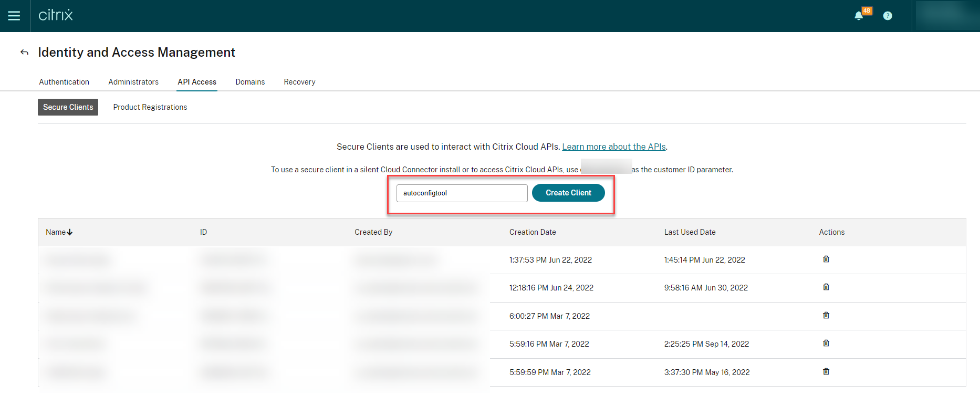This screenshot has width=980, height=416.
Task: Open the help question mark icon
Action: pos(888,16)
